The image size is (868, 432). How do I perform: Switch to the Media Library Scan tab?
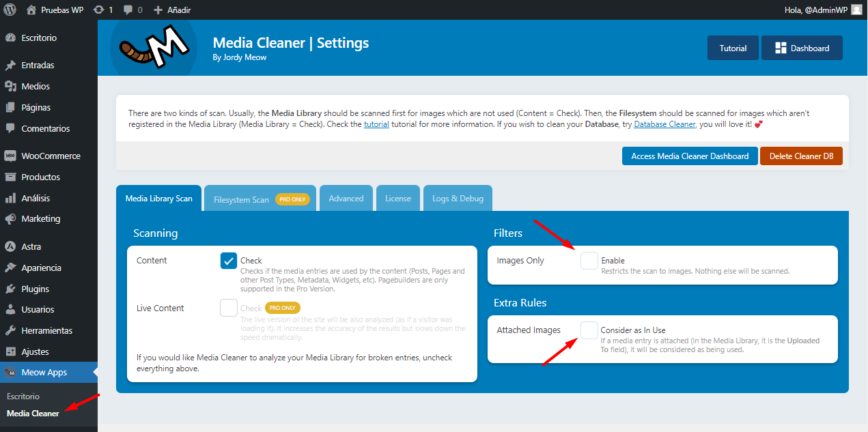[159, 199]
